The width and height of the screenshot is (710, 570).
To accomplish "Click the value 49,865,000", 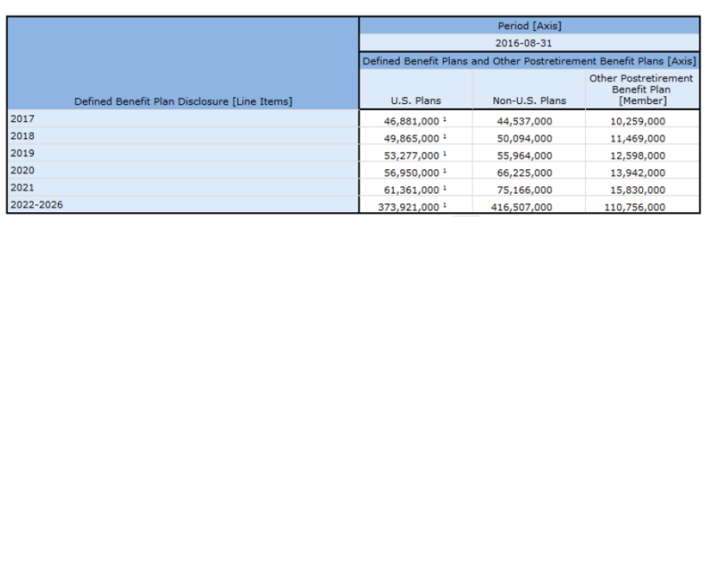I will point(411,139).
